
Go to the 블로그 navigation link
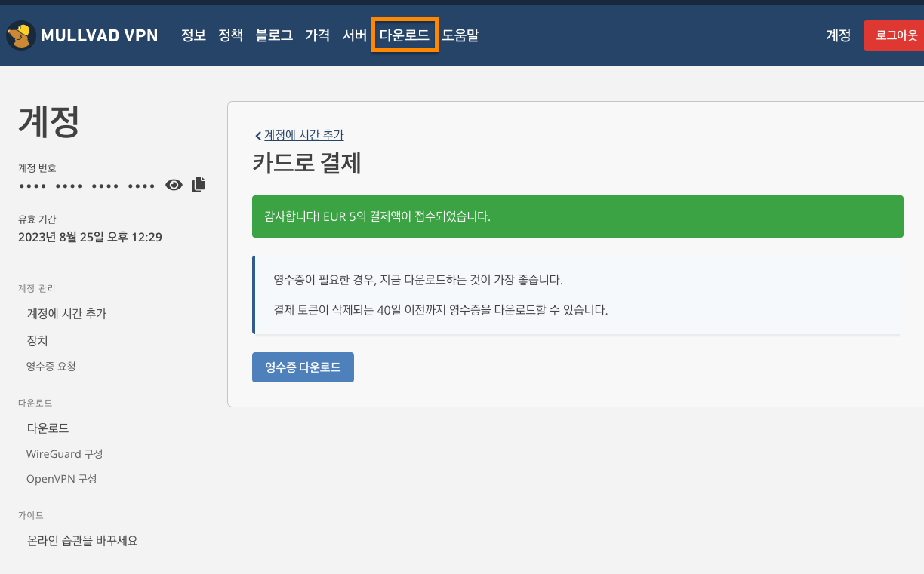coord(274,35)
